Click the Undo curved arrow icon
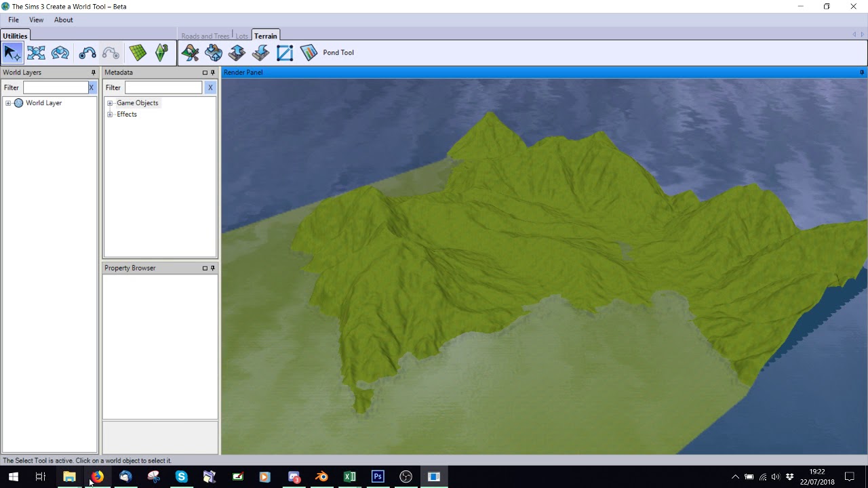 pyautogui.click(x=87, y=53)
